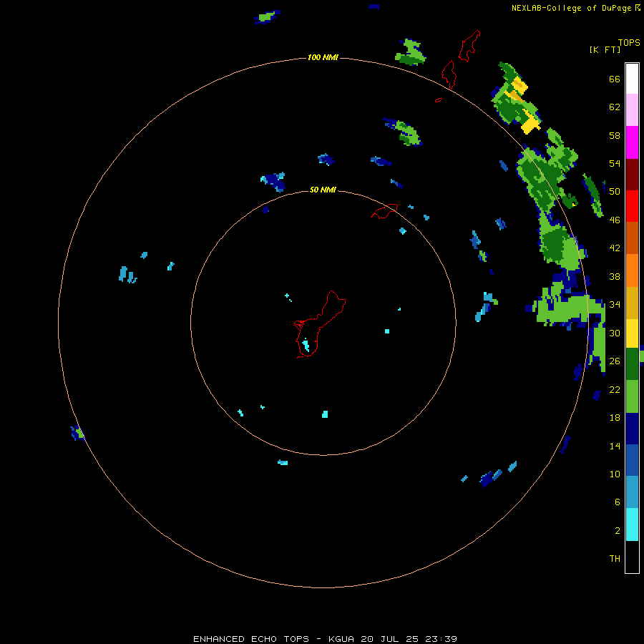Click the light blue 6 legend band
Screen dimensions: 644x644
tap(632, 492)
